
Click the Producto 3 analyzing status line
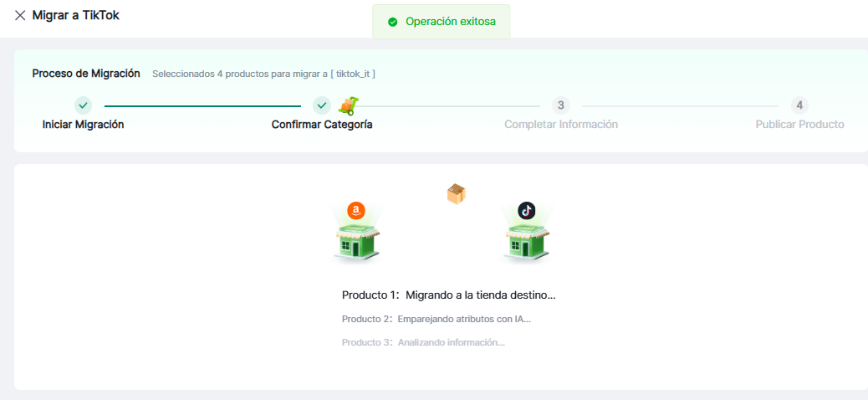[x=423, y=342]
